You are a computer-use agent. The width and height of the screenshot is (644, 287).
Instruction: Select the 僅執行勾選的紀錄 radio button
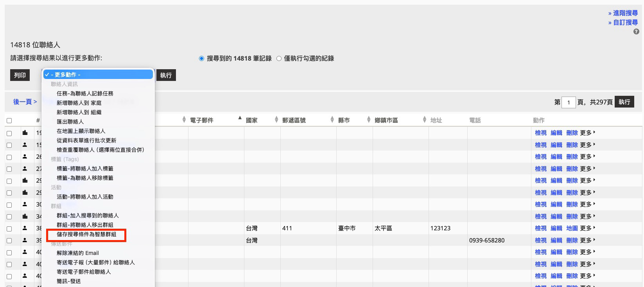(279, 59)
